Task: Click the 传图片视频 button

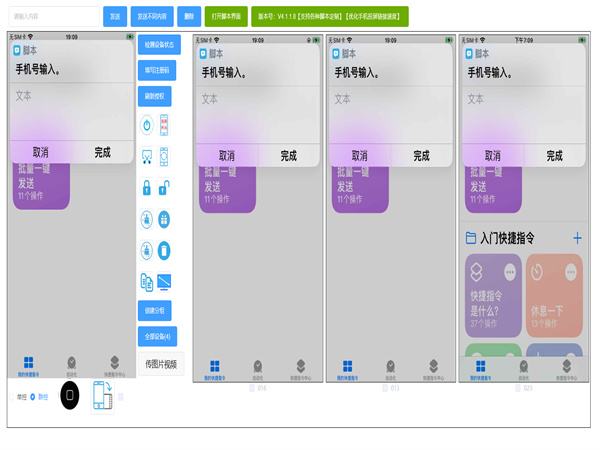Action: [160, 364]
